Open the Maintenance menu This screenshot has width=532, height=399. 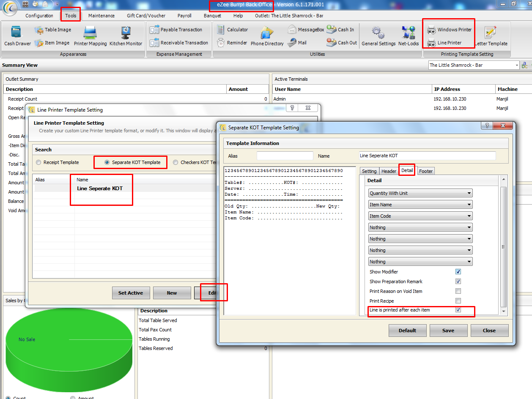101,16
